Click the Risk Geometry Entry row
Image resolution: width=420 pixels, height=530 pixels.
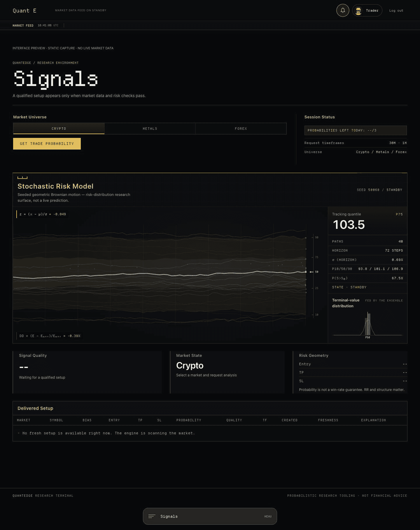353,364
